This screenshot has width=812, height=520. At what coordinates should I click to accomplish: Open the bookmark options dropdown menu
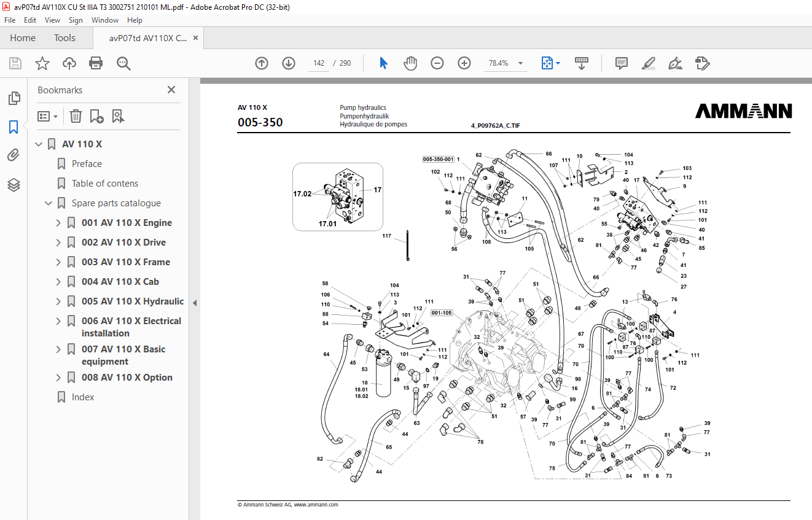[47, 116]
